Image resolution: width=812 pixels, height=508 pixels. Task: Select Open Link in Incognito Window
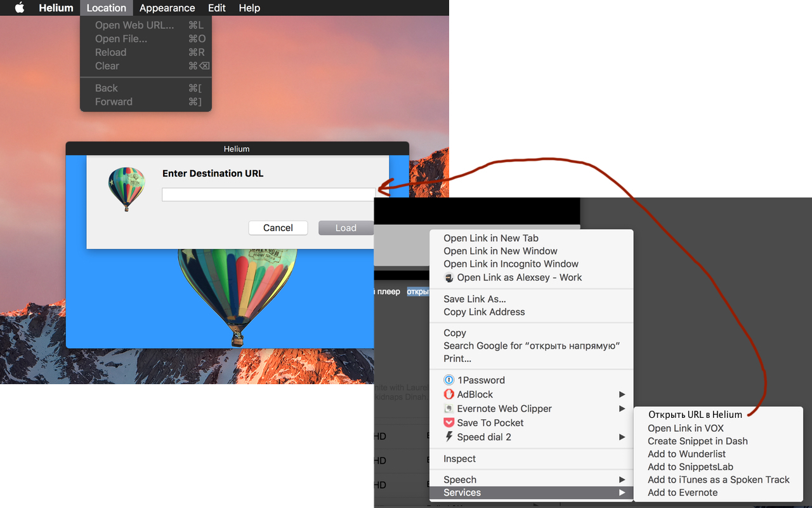click(x=532, y=264)
